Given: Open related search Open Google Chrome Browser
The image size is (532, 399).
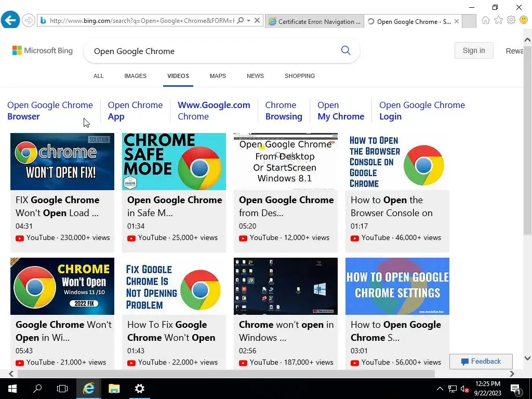Looking at the screenshot, I should [50, 111].
